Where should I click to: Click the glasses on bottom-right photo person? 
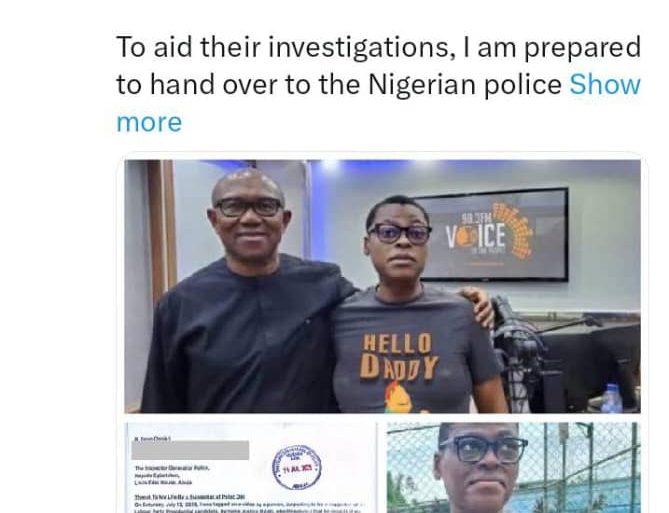(x=484, y=449)
